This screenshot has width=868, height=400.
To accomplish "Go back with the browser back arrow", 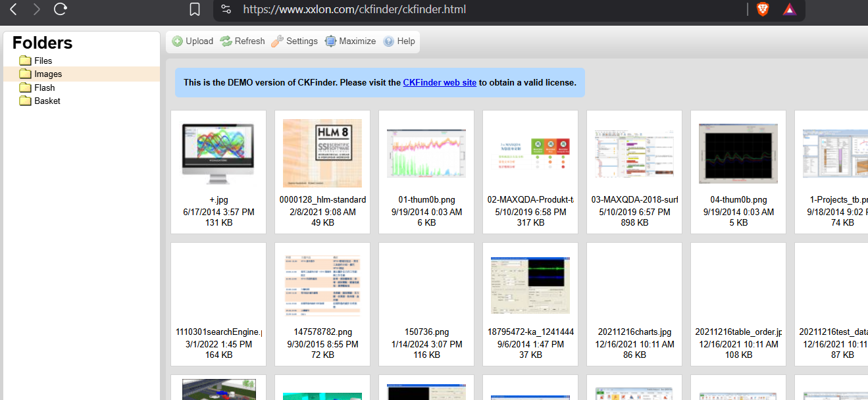I will (13, 9).
